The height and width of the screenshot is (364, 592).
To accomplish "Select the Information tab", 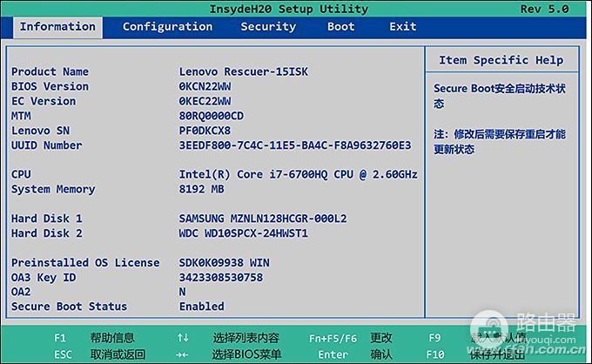I will 57,26.
